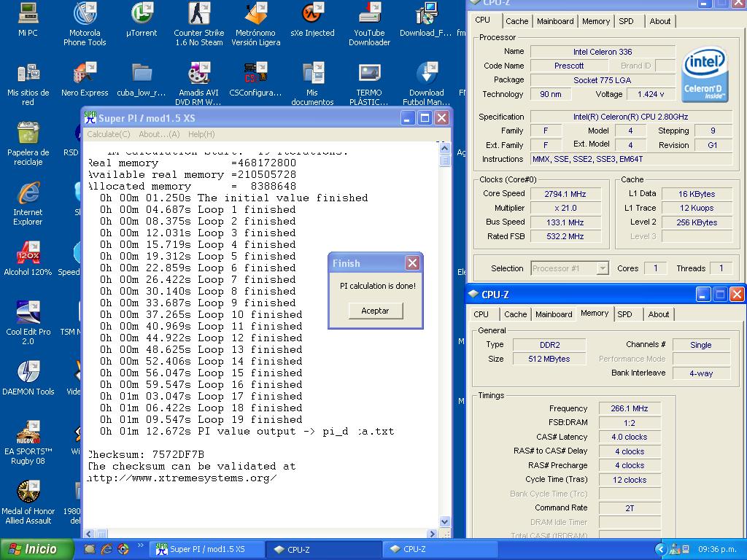Switch to CPU tab in lower CPU-Z
This screenshot has width=747, height=560.
(481, 314)
